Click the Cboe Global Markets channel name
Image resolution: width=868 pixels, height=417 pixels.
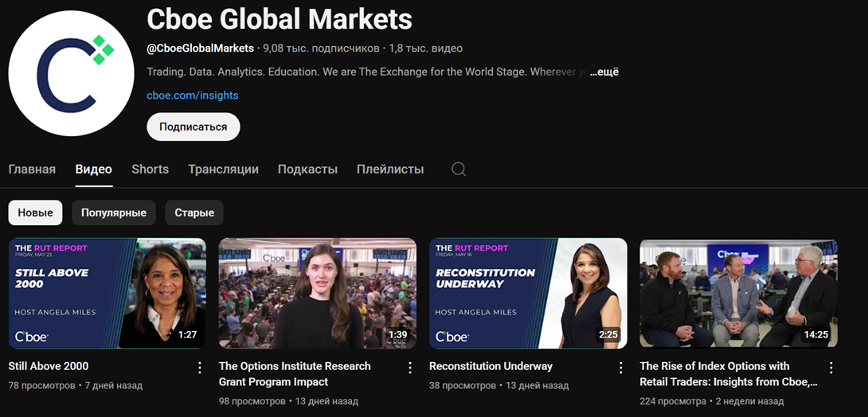pyautogui.click(x=280, y=19)
